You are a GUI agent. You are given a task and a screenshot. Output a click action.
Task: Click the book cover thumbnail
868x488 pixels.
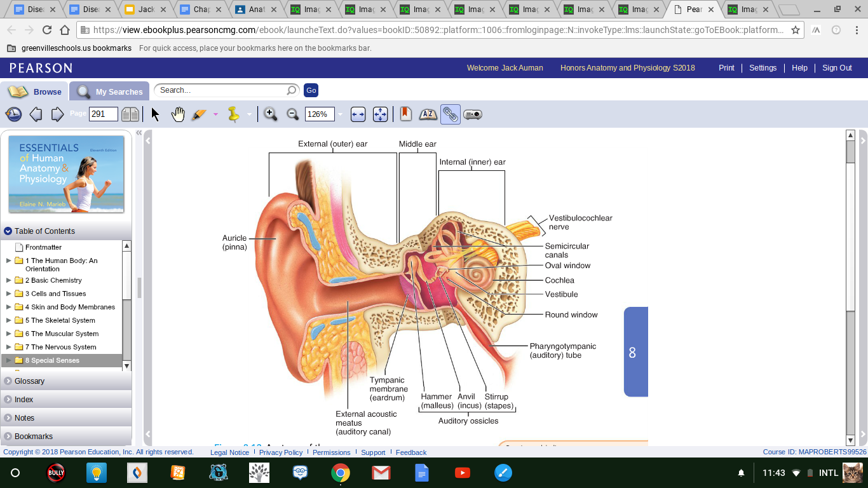tap(66, 174)
